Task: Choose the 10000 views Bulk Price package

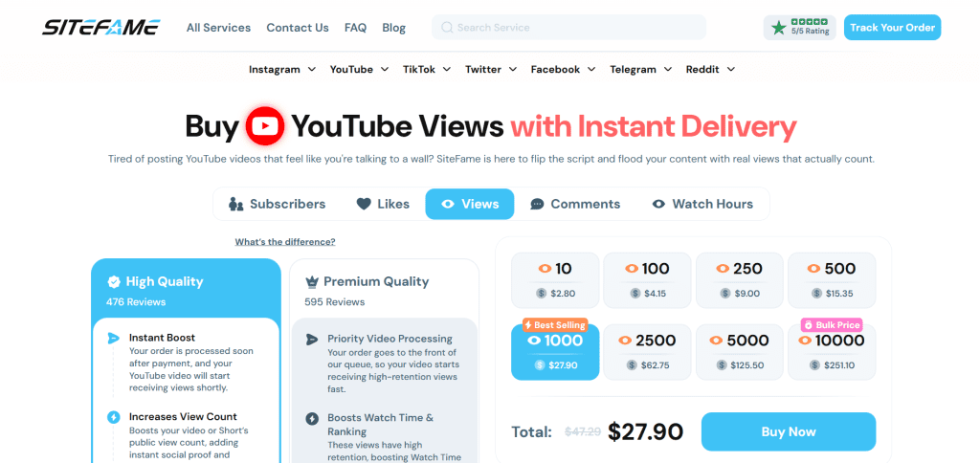Action: coord(832,352)
